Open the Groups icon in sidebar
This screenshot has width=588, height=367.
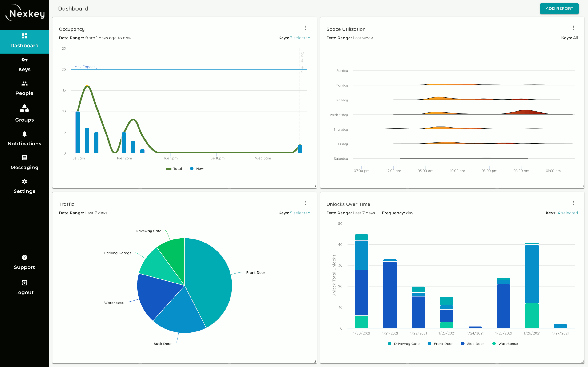click(x=24, y=108)
